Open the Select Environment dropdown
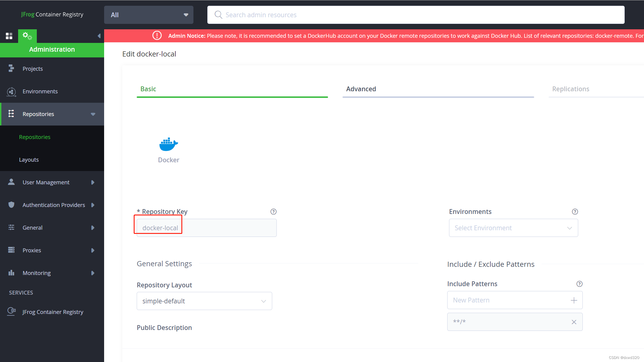The width and height of the screenshot is (644, 362). pos(513,228)
